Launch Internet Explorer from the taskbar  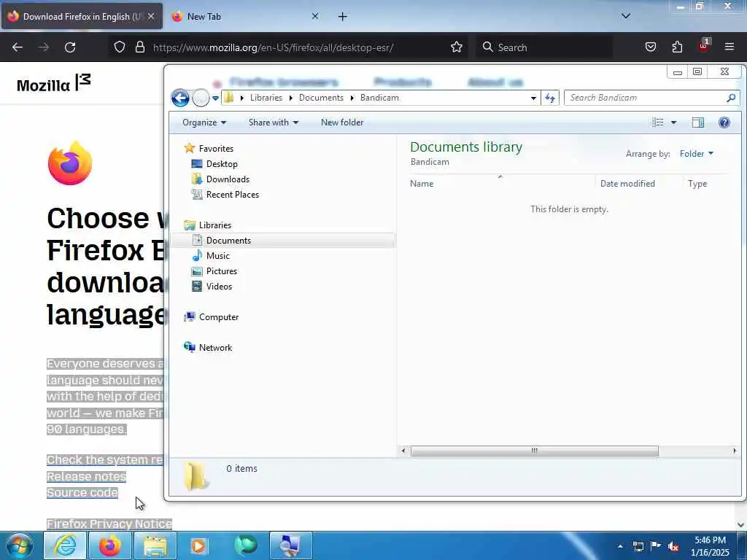pos(65,545)
